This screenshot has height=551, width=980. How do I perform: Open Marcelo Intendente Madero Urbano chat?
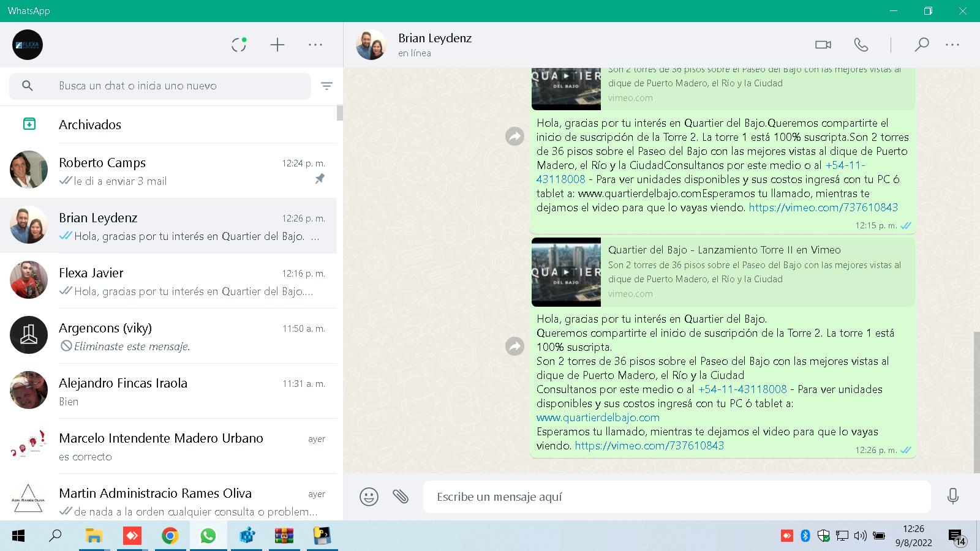click(x=168, y=446)
